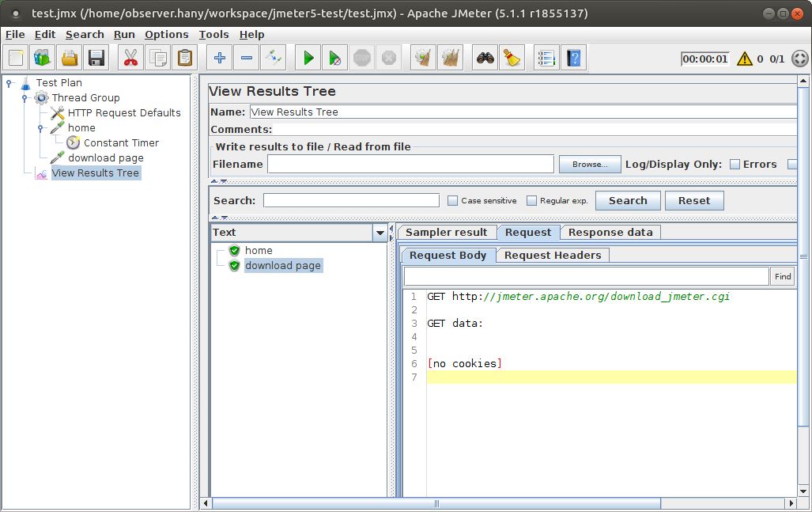Select download page sampler in test plan
Screen dimensions: 812x512
[x=106, y=158]
